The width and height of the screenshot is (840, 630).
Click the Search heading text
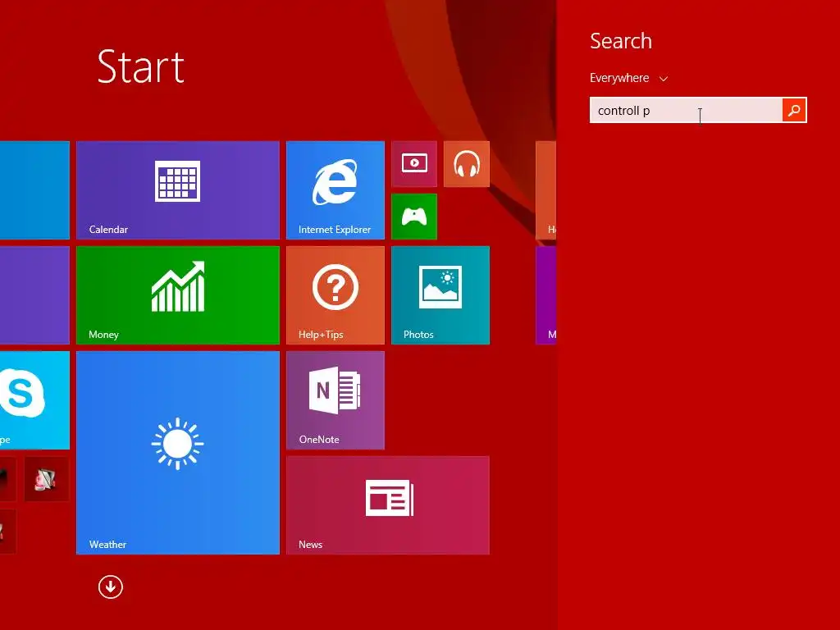click(x=621, y=41)
